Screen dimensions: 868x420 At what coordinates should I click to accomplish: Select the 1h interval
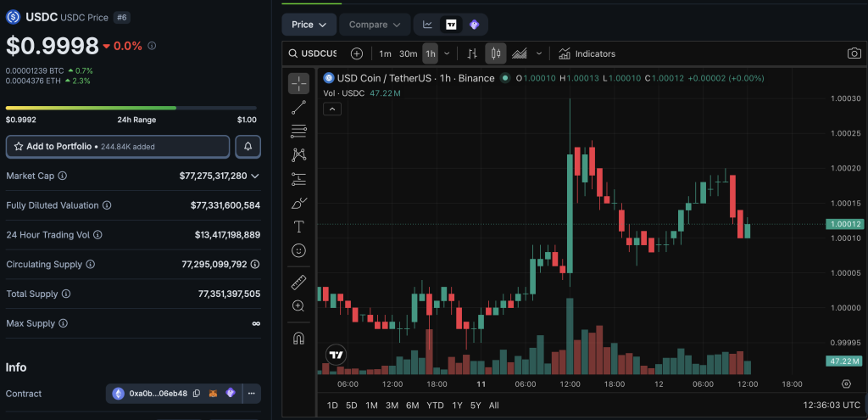tap(431, 53)
